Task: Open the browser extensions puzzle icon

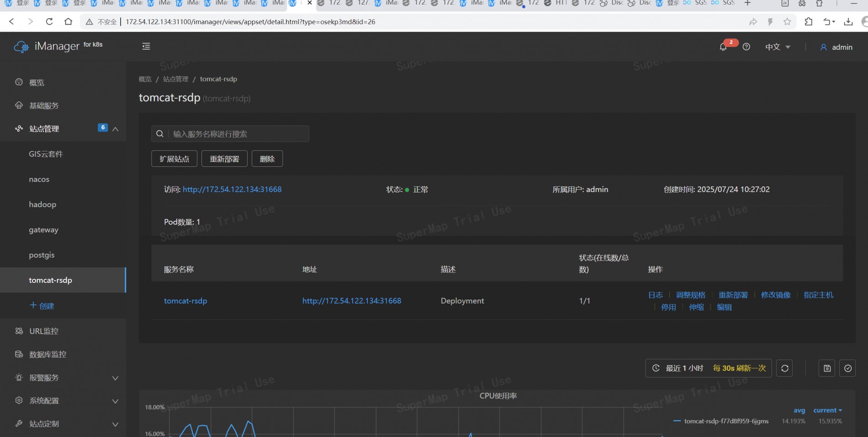Action: coord(809,21)
